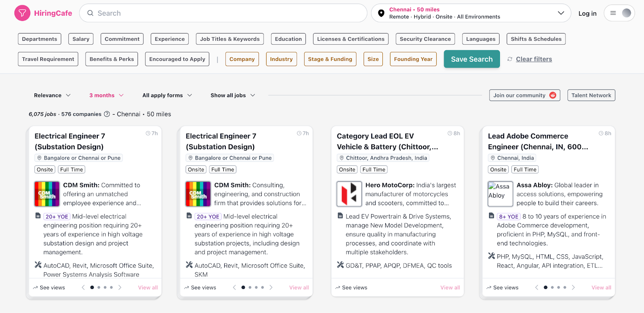Open the Company filter
Screen dimensions: 644x313
242,59
